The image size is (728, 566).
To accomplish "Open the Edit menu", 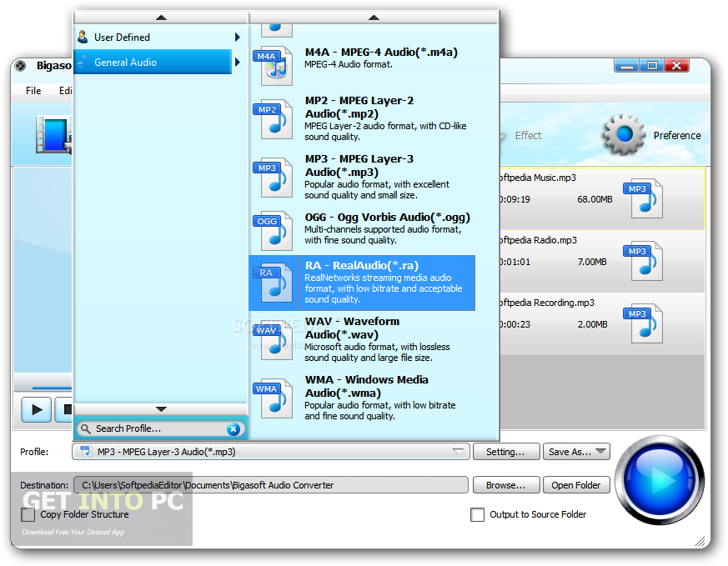I will click(66, 91).
